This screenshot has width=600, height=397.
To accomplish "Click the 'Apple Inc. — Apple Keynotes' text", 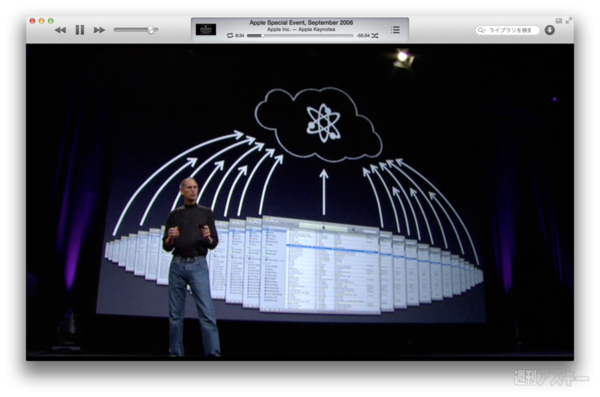I will coord(301,29).
